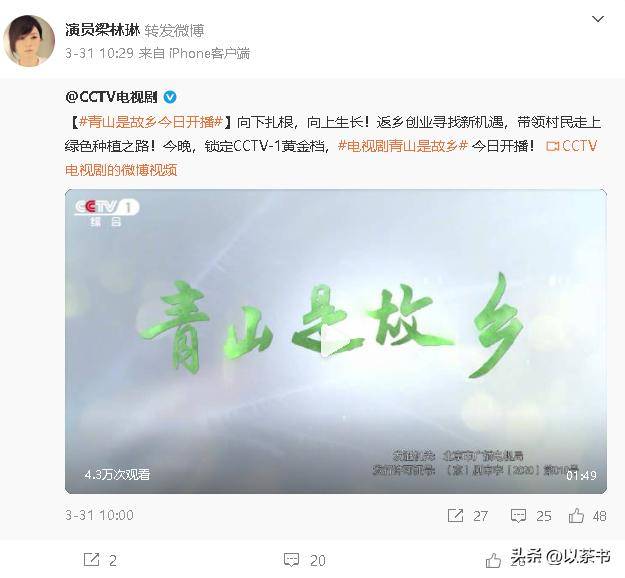Click the blue verified badge icon
This screenshot has width=625, height=578.
[170, 97]
